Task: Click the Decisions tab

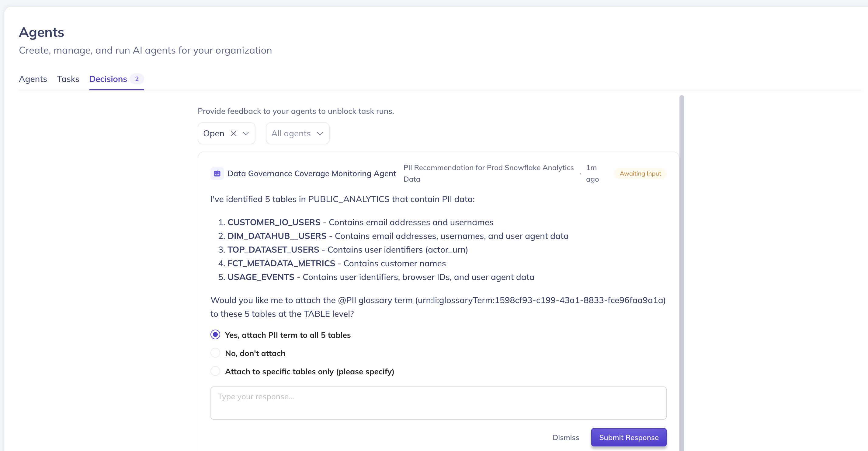Action: pyautogui.click(x=108, y=79)
